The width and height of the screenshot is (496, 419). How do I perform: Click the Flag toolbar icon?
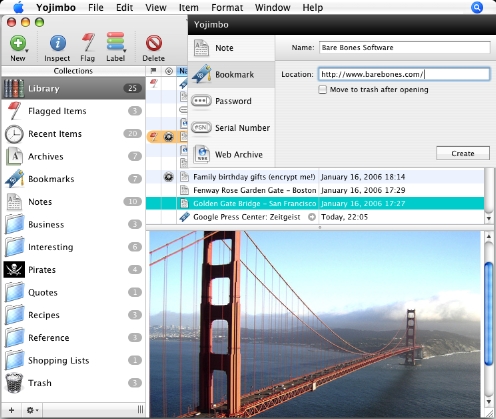(88, 42)
